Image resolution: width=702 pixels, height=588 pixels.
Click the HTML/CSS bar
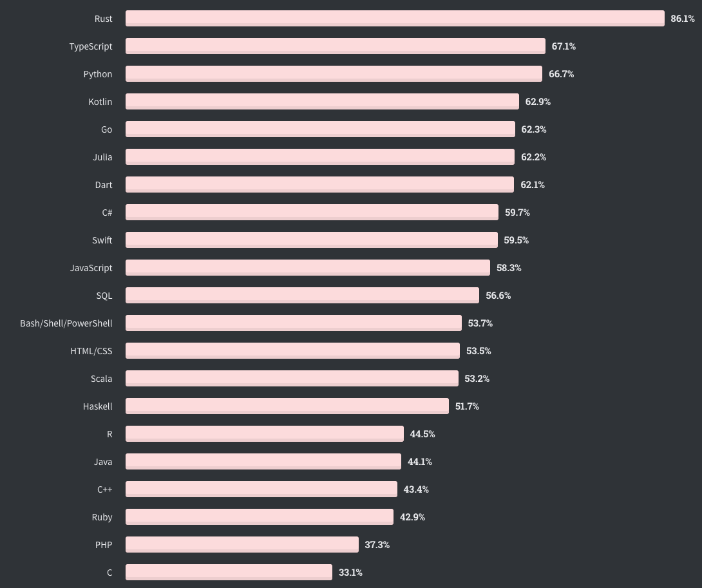293,350
